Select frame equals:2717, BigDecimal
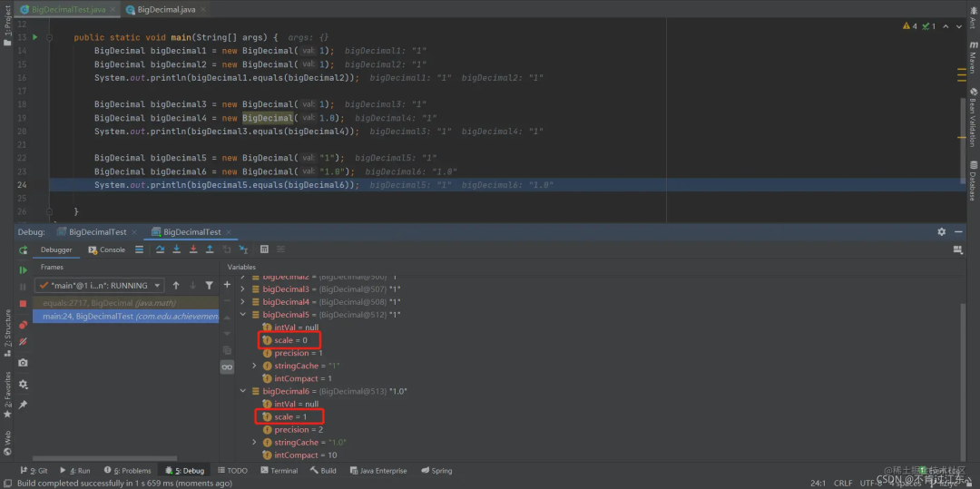The width and height of the screenshot is (980, 489). pos(125,303)
